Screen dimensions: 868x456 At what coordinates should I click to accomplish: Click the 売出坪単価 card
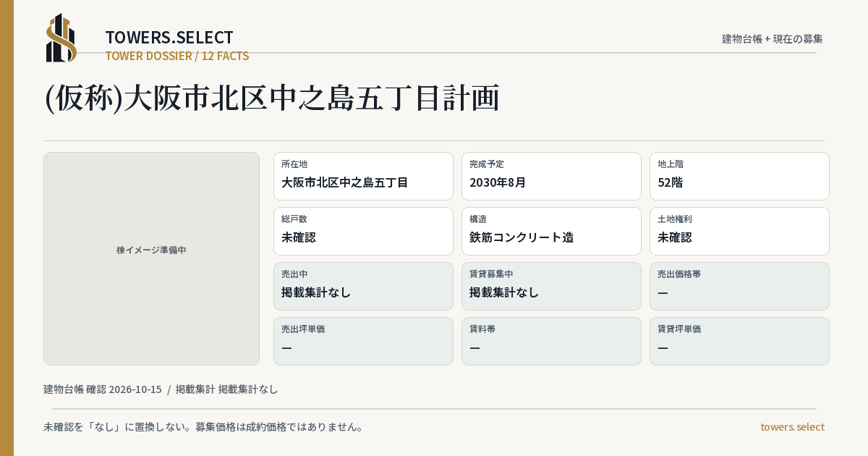[x=363, y=341]
